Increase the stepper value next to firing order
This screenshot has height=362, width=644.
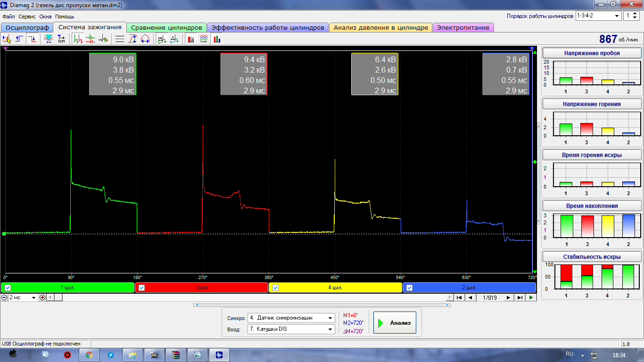pos(636,14)
